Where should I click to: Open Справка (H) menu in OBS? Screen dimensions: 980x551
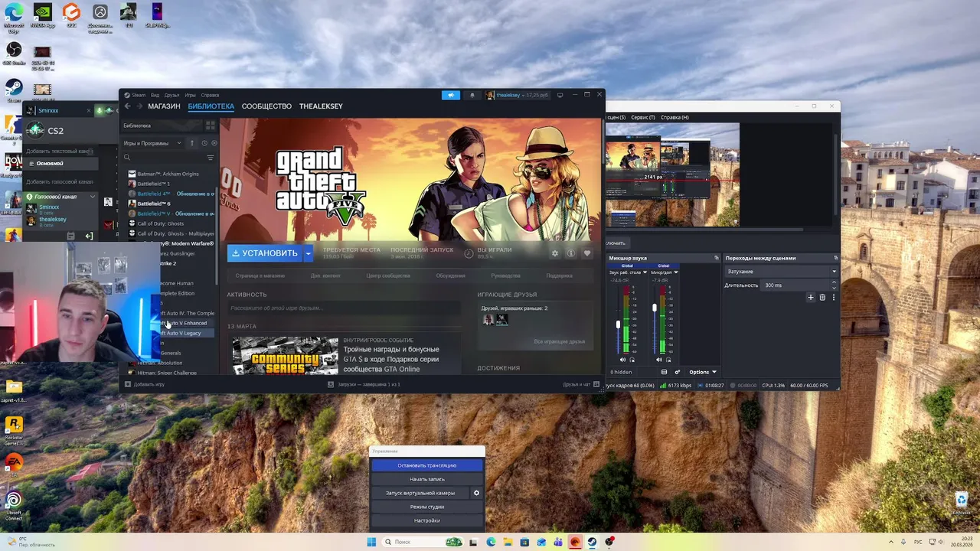(x=675, y=118)
